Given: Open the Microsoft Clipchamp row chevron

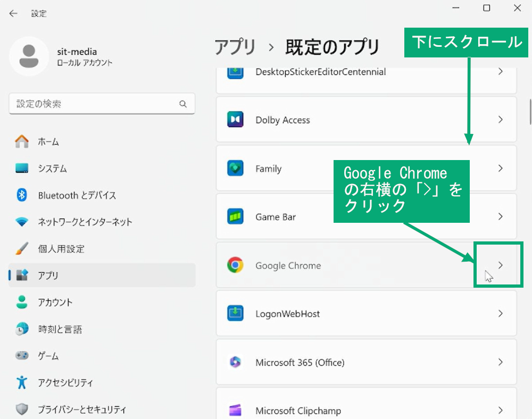Looking at the screenshot, I should [501, 410].
